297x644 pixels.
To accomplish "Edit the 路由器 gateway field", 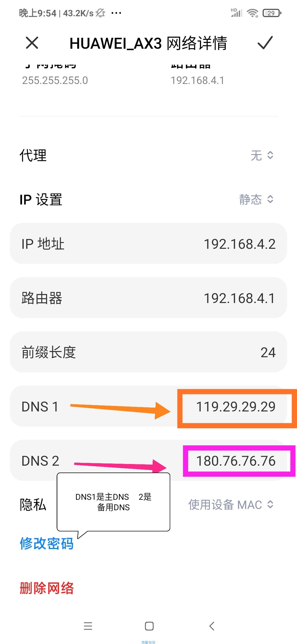I will [148, 298].
